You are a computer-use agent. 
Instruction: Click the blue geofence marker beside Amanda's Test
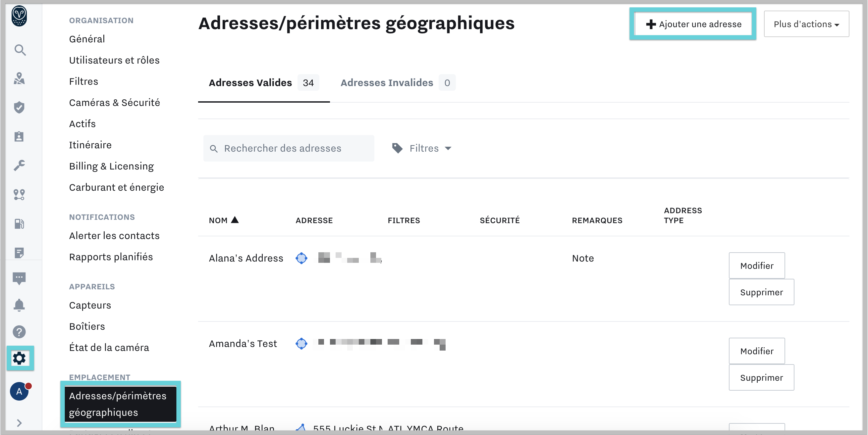[x=301, y=343]
